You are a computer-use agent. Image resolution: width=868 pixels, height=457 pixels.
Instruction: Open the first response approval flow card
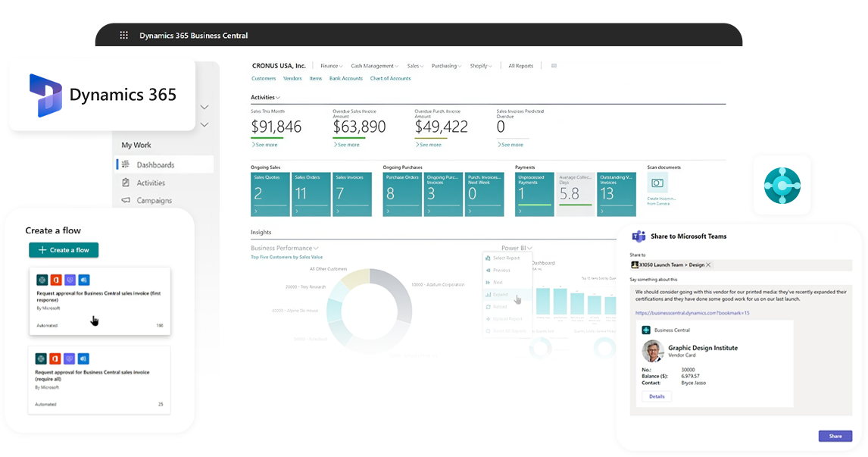(x=100, y=301)
